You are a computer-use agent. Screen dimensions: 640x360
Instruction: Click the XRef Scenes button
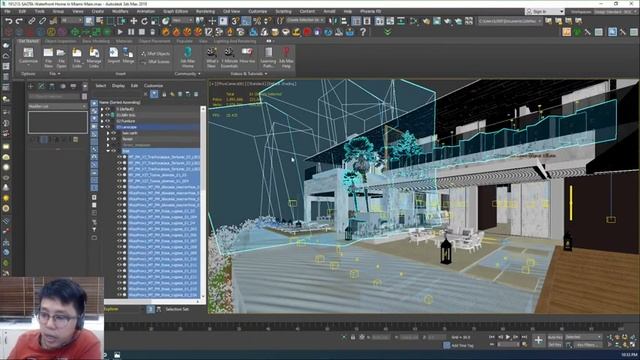coord(156,62)
